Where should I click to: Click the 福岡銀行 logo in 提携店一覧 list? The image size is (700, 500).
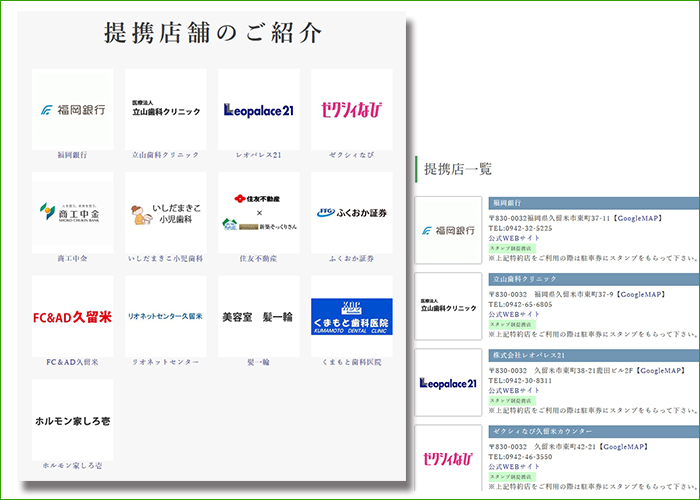click(x=448, y=230)
